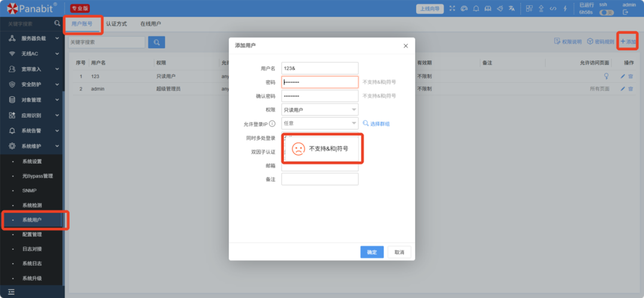
Task: Click the 选择群组 link in dialog
Action: (x=376, y=123)
